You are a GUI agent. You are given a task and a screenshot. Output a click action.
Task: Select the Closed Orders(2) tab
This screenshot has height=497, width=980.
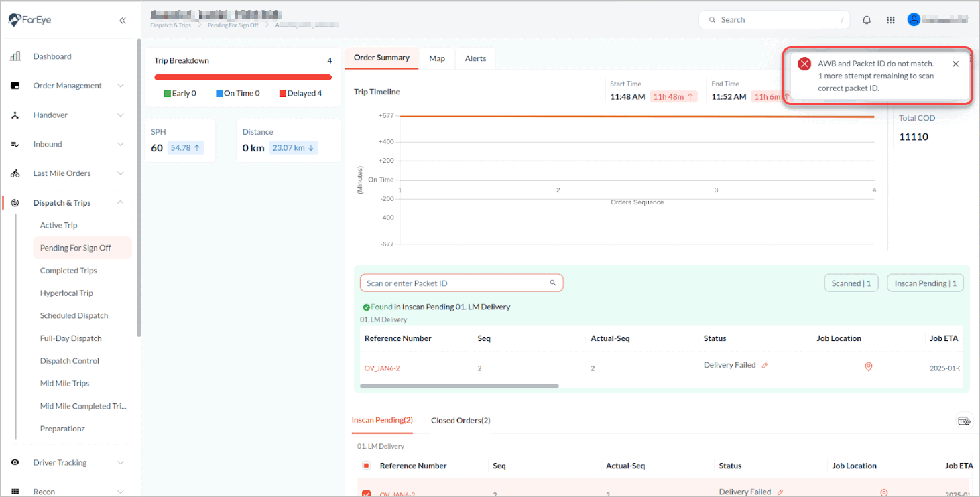tap(461, 421)
